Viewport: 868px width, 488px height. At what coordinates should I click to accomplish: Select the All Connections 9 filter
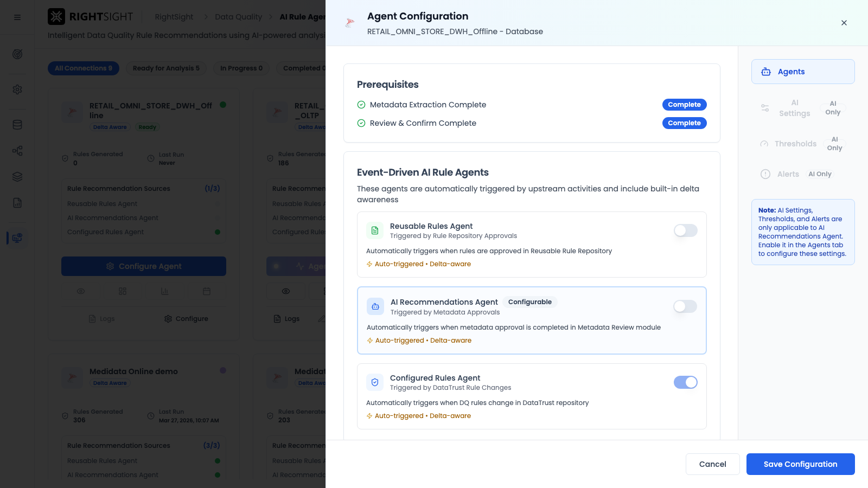pos(84,68)
